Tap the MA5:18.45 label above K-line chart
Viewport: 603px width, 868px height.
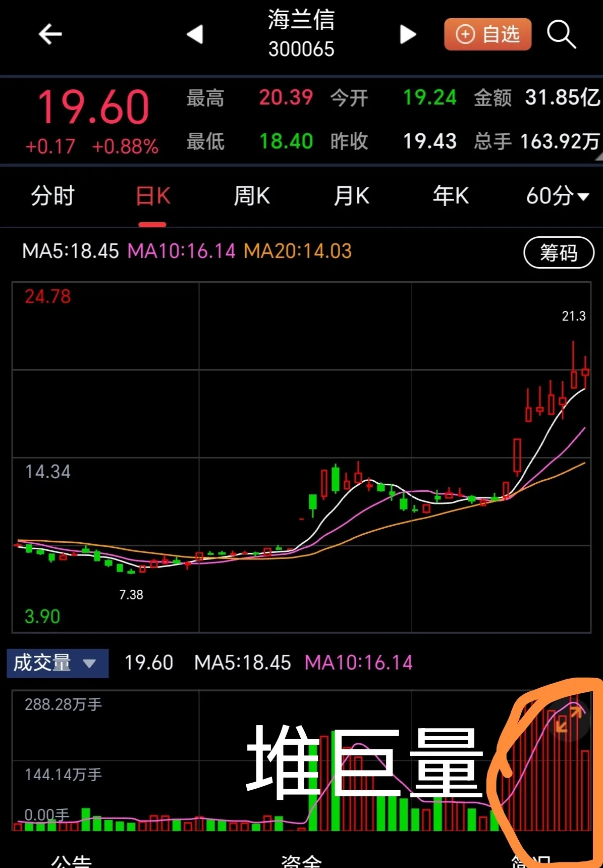click(x=71, y=251)
